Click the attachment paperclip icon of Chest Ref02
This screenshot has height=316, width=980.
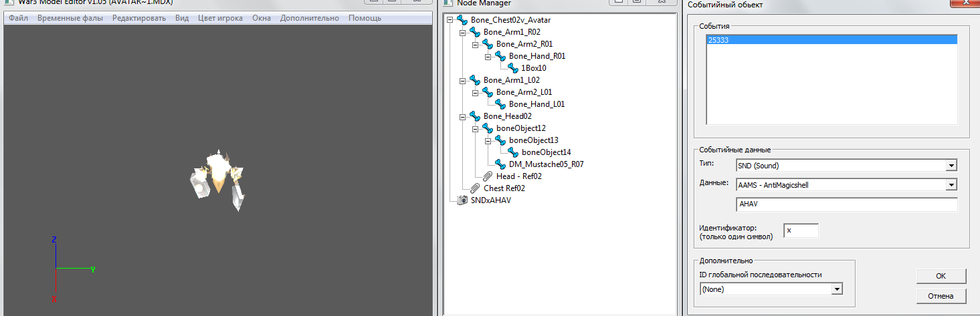click(x=475, y=188)
